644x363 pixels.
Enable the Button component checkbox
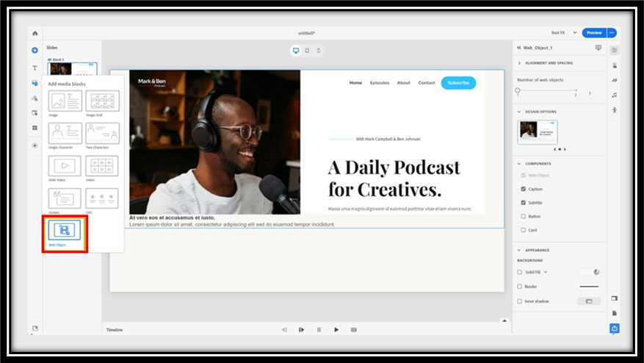523,217
